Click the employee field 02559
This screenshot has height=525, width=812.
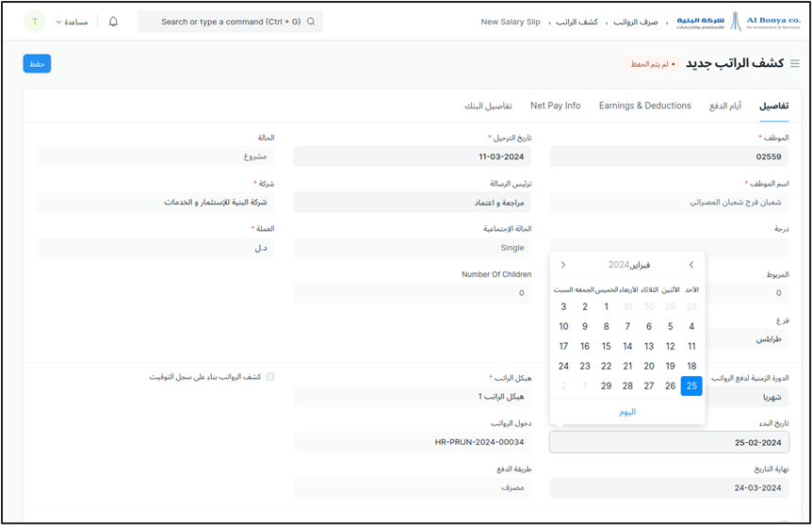669,156
